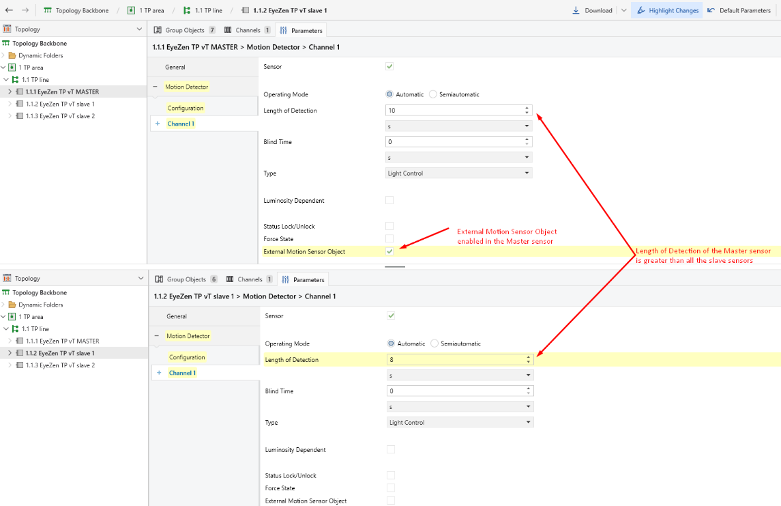This screenshot has width=781, height=506.
Task: Open the Type dropdown showing Light Control in upper panel
Action: tap(459, 173)
